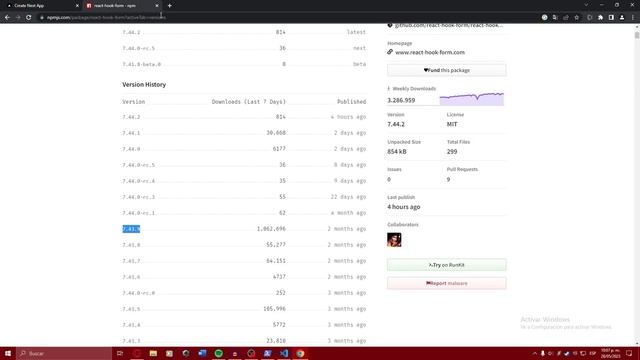Image resolution: width=640 pixels, height=360 pixels.
Task: Click the Try on RunKit button
Action: click(x=447, y=265)
